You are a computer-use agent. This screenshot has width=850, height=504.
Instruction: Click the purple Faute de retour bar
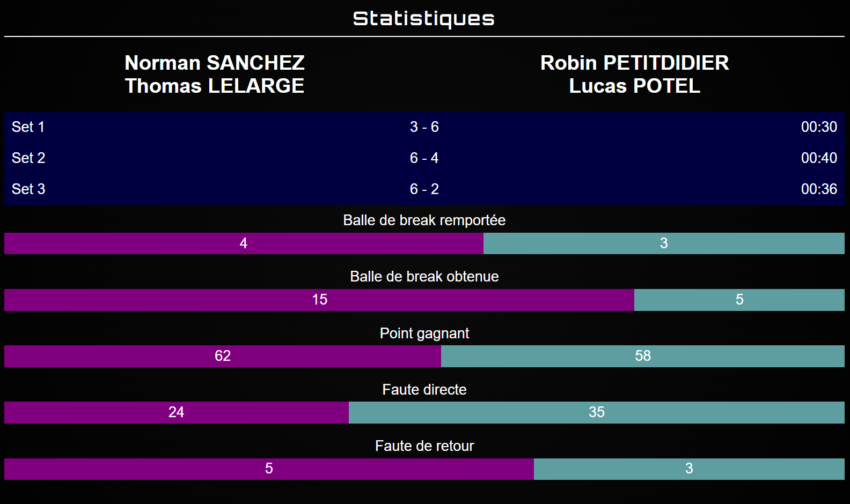pos(269,469)
